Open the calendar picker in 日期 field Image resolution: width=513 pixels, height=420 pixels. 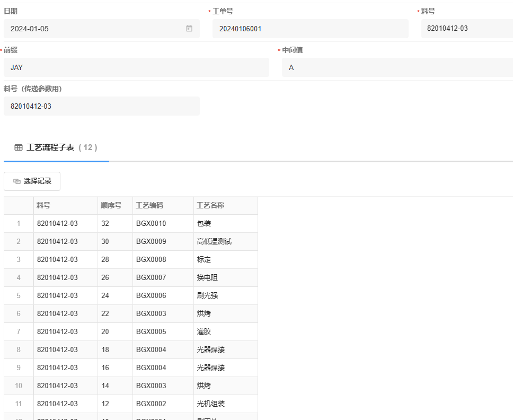tap(189, 29)
